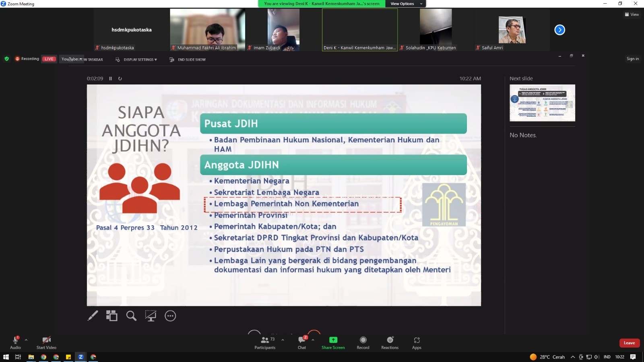
Task: Turn on camera with Start Video
Action: coord(46,342)
